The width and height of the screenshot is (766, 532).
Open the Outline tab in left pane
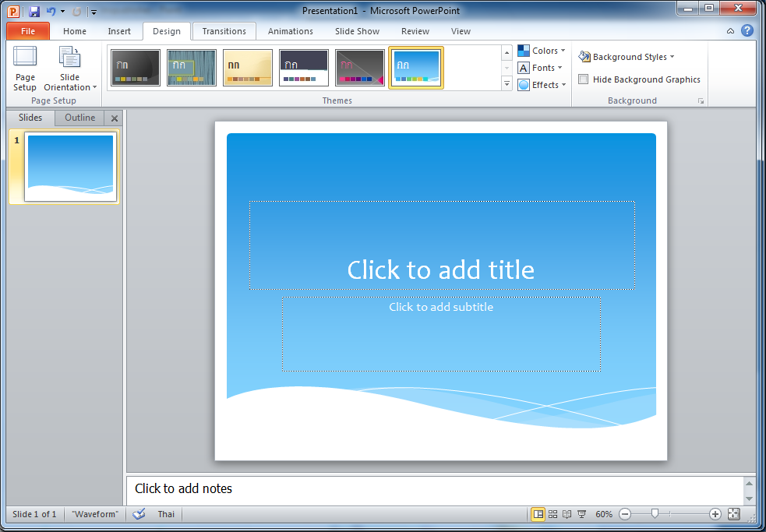79,118
